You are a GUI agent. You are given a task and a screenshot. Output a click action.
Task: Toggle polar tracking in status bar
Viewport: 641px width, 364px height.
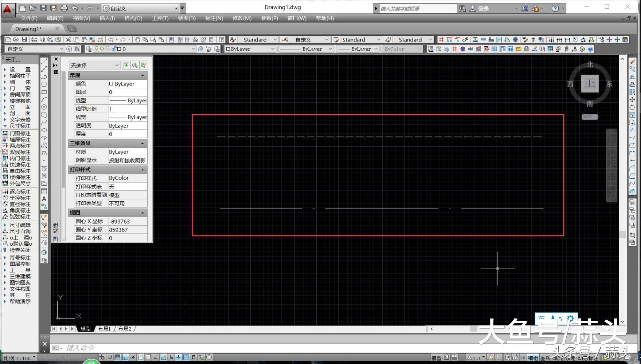click(x=133, y=357)
